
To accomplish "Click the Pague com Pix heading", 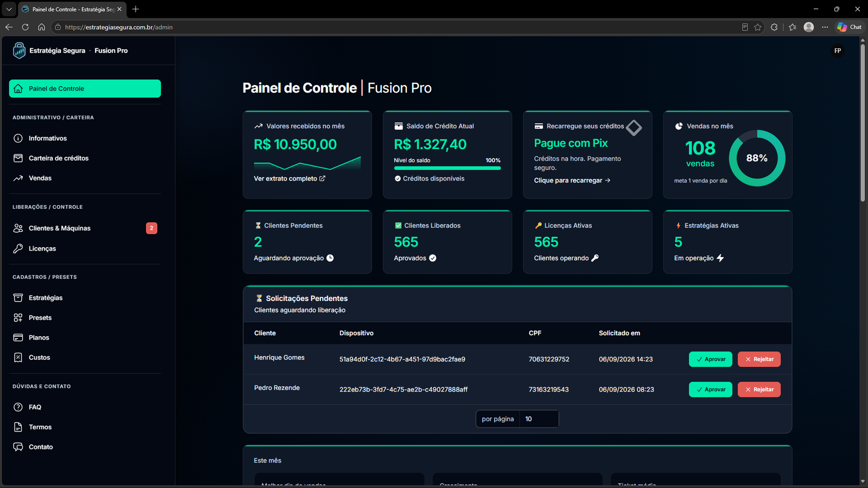I will click(x=571, y=143).
